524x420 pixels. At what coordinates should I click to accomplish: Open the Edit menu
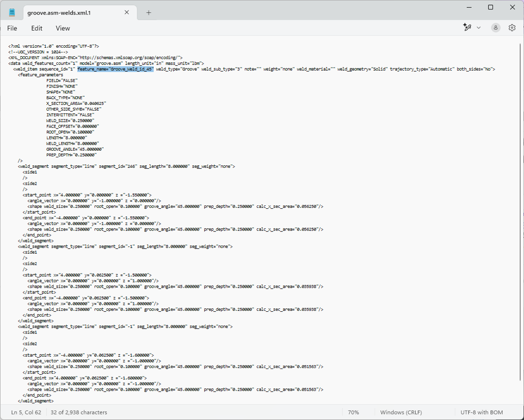point(37,28)
